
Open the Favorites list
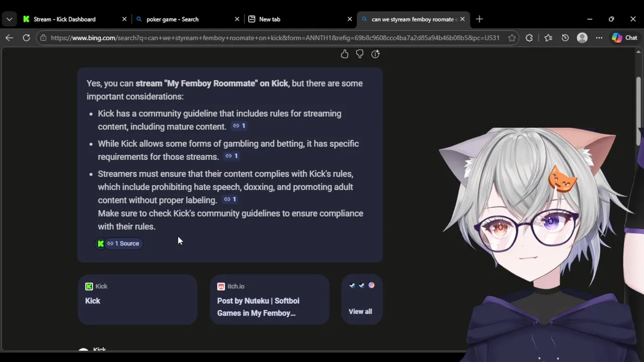click(548, 38)
